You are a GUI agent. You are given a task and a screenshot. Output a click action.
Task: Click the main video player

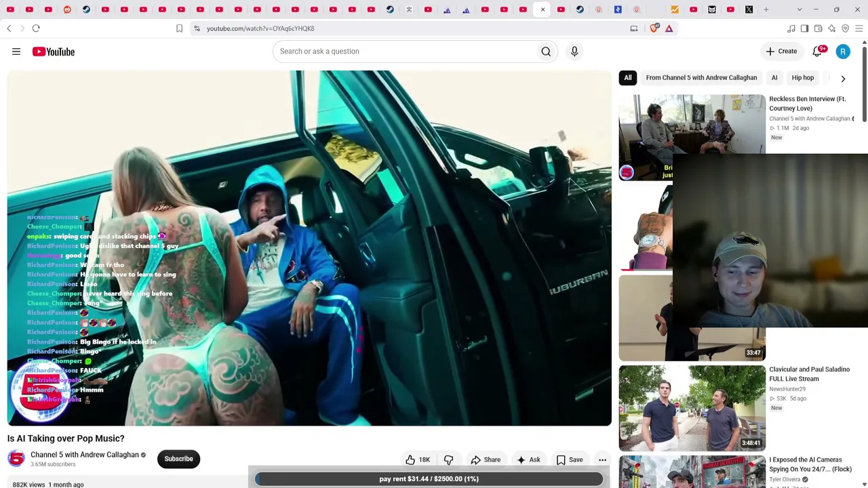[x=309, y=248]
